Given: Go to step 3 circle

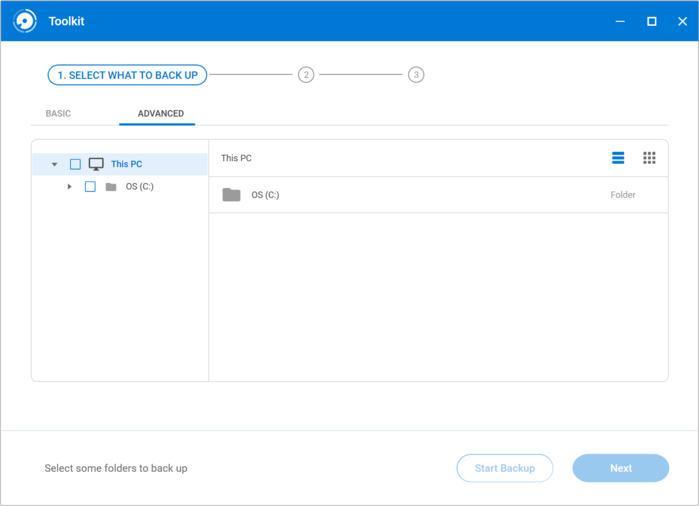Looking at the screenshot, I should pos(416,75).
